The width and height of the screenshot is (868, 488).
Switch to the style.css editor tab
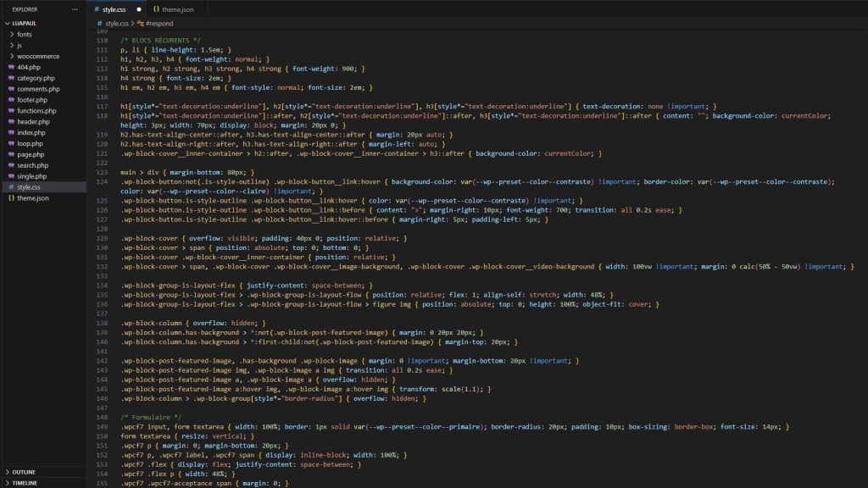point(117,9)
